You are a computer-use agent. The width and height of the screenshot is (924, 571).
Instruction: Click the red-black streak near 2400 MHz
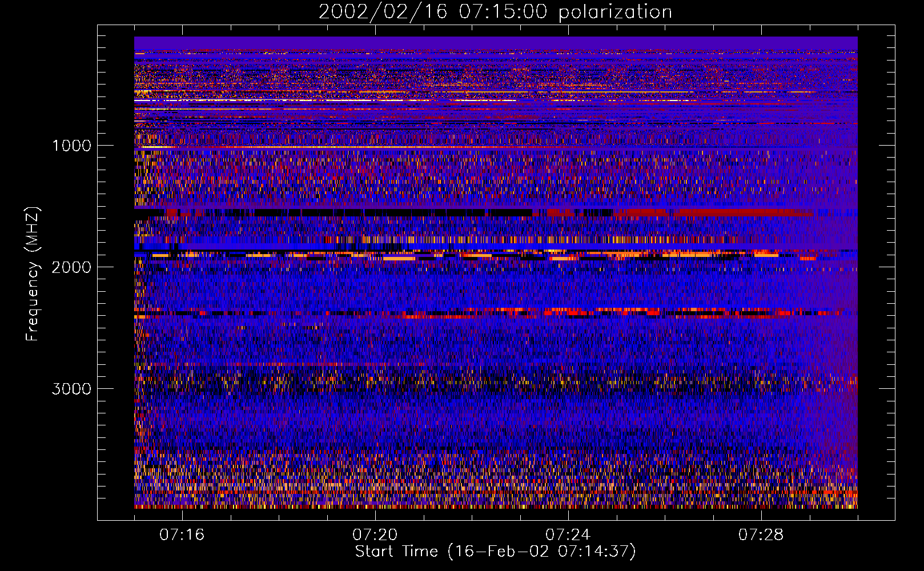click(496, 313)
